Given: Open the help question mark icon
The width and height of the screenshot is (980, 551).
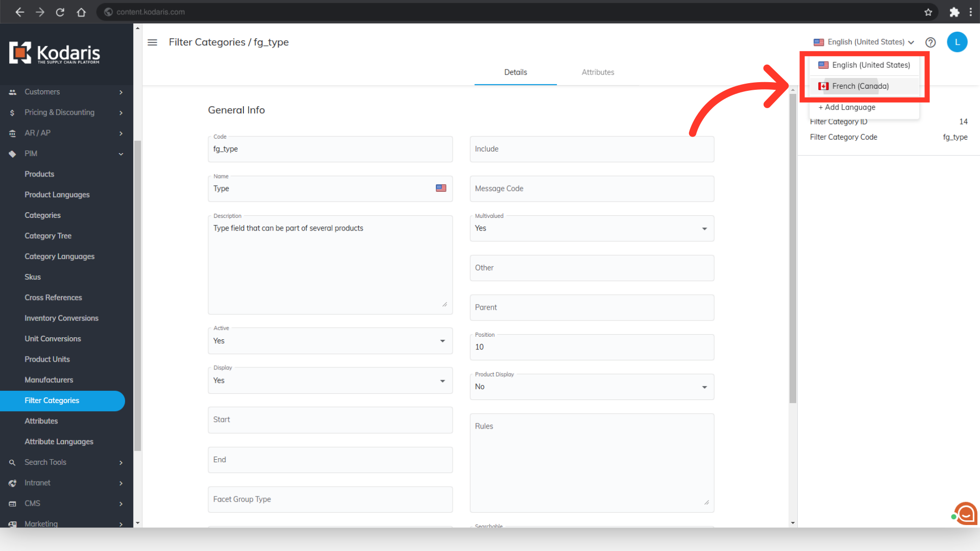Looking at the screenshot, I should [930, 42].
